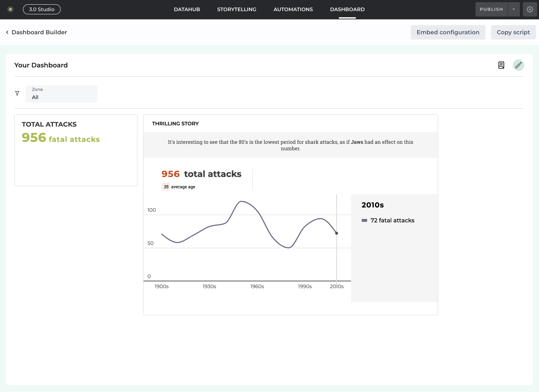Click the funnel filter icon
Screen dimensions: 539x392
(x=17, y=93)
